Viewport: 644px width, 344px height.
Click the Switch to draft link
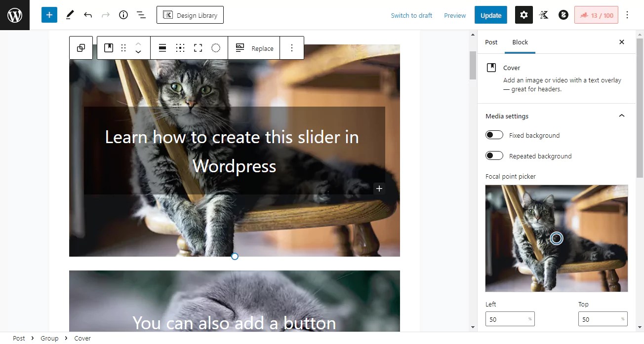tap(411, 15)
